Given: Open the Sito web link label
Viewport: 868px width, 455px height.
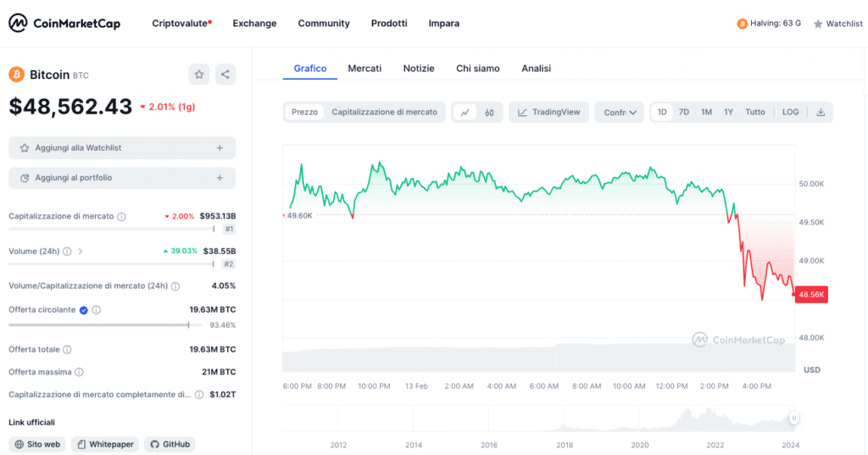Looking at the screenshot, I should [44, 445].
